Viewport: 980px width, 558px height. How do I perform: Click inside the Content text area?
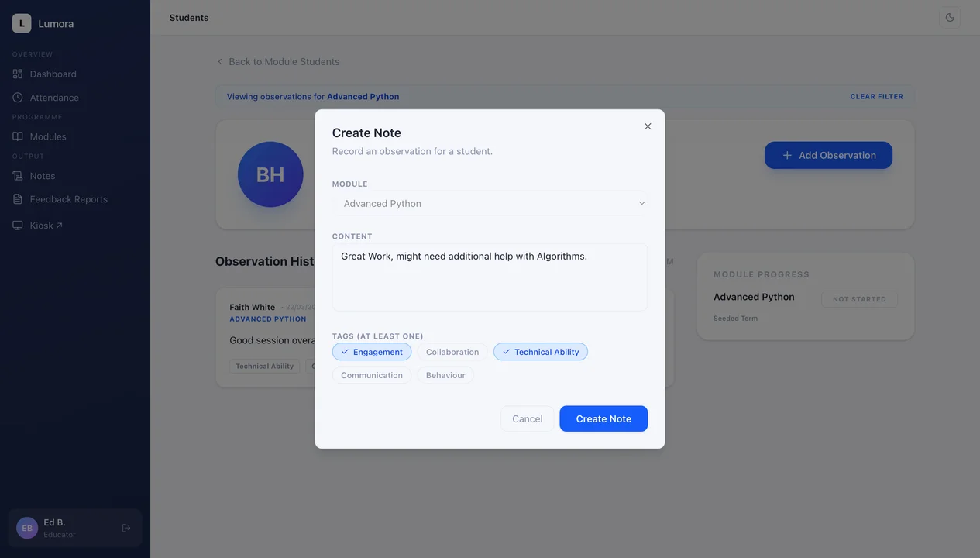pos(489,275)
